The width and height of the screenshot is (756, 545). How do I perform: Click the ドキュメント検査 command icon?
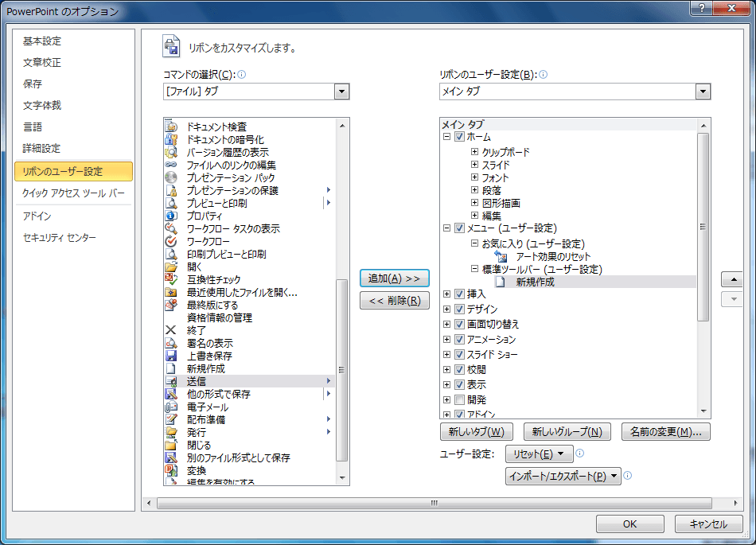click(x=171, y=127)
